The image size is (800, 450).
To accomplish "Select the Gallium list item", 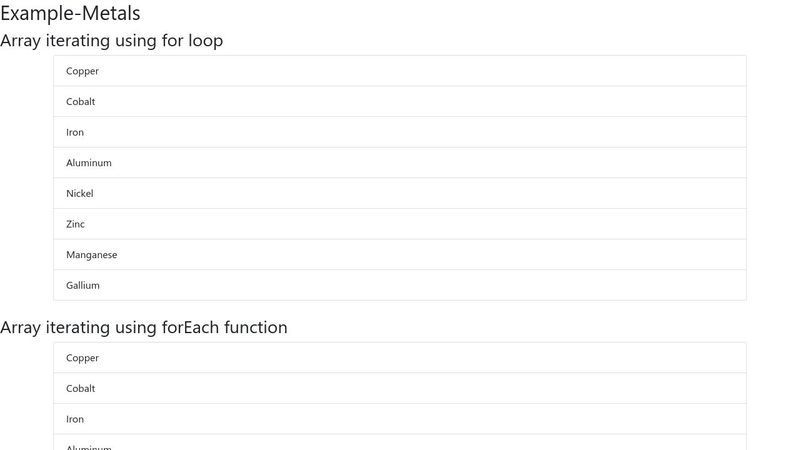I will (83, 285).
